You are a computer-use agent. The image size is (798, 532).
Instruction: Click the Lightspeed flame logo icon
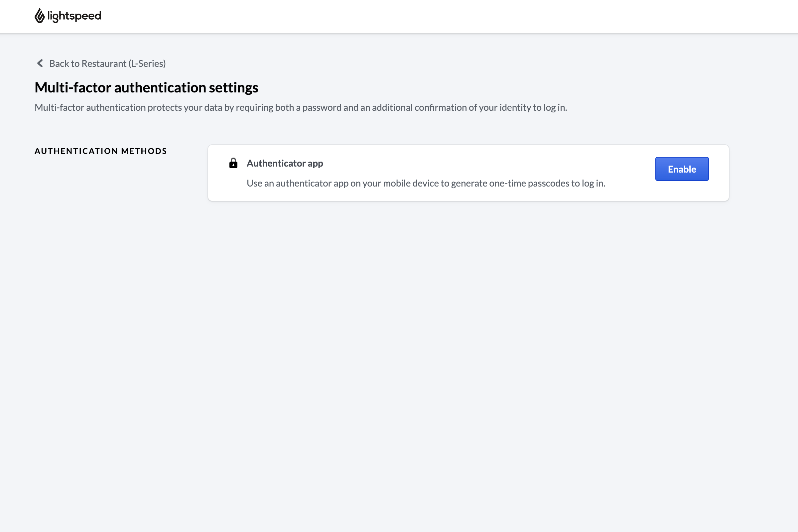click(x=40, y=16)
